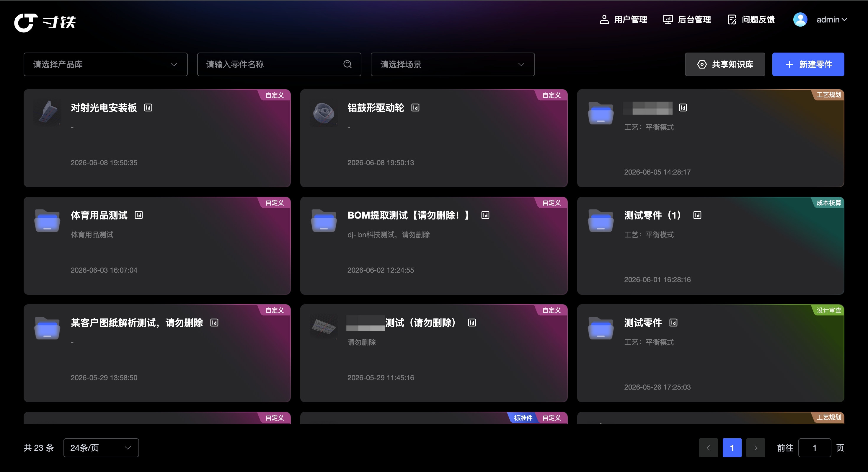Click the plus icon in 新建零件

click(x=789, y=64)
